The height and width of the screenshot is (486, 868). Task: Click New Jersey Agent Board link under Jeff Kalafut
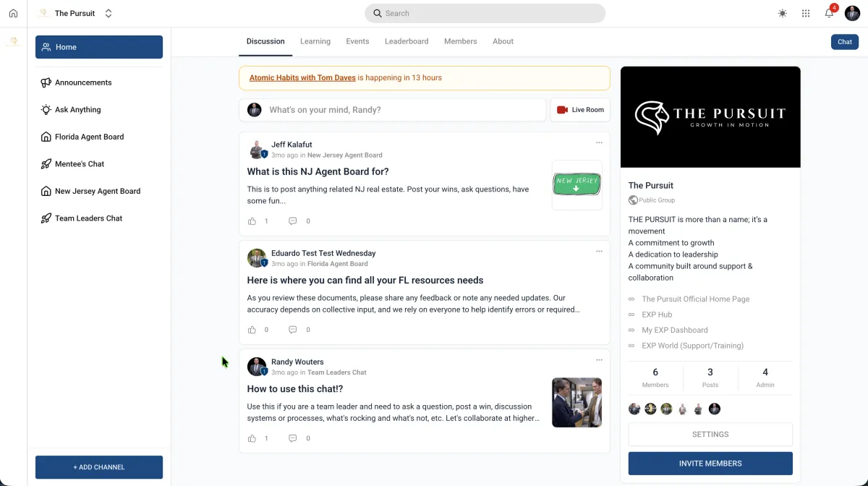click(345, 155)
